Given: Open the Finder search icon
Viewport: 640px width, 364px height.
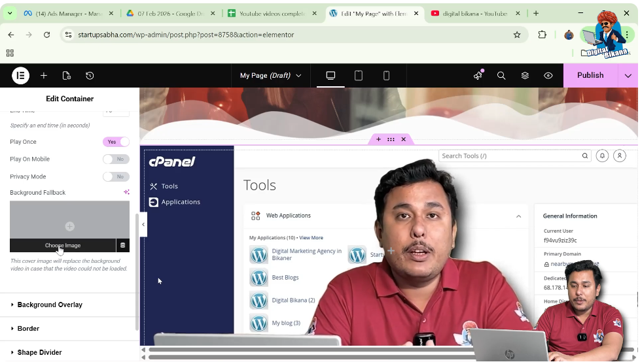Looking at the screenshot, I should [501, 76].
